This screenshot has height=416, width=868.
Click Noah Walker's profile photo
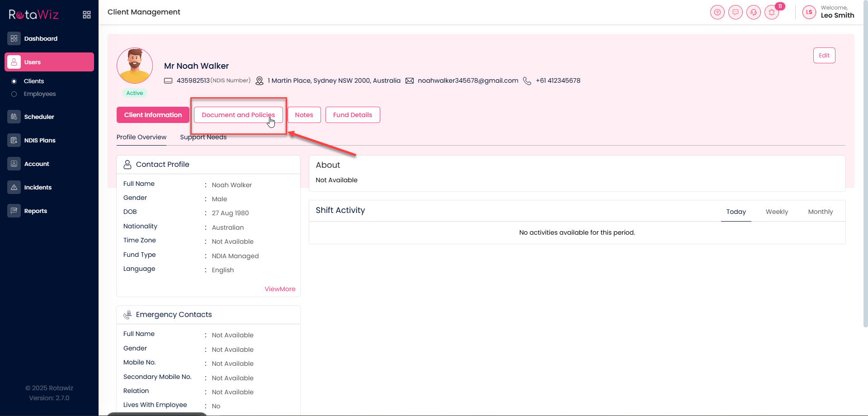(135, 66)
